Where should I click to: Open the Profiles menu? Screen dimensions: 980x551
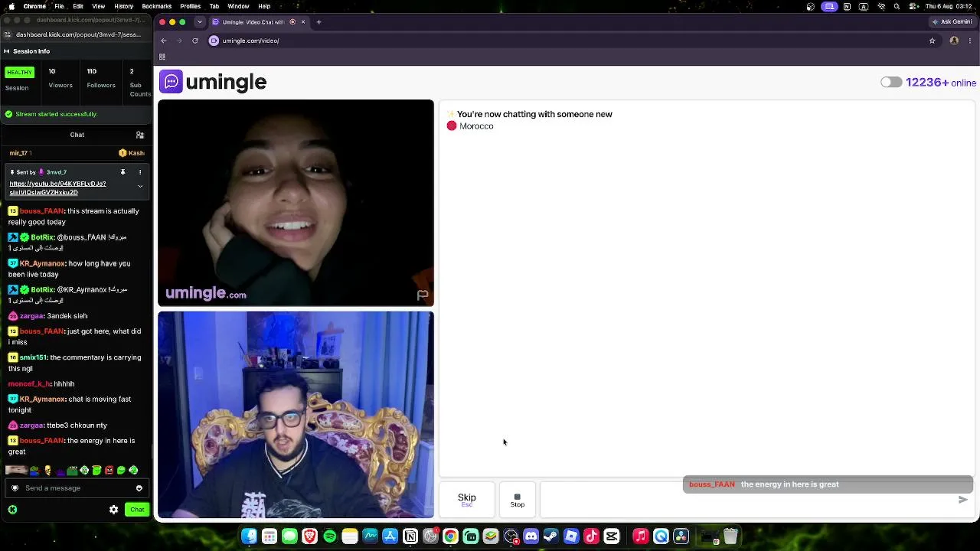(x=191, y=6)
